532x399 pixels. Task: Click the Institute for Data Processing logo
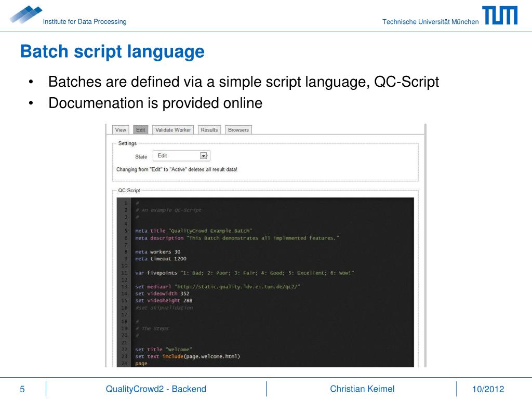click(x=25, y=15)
